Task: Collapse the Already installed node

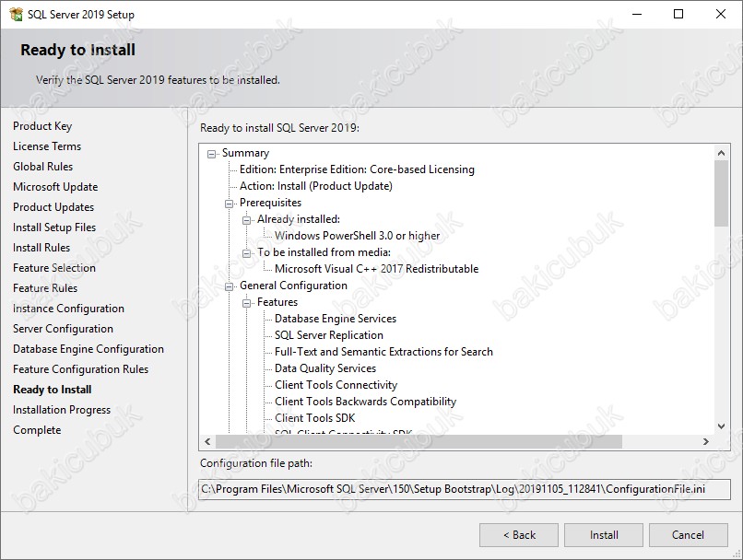Action: [246, 220]
